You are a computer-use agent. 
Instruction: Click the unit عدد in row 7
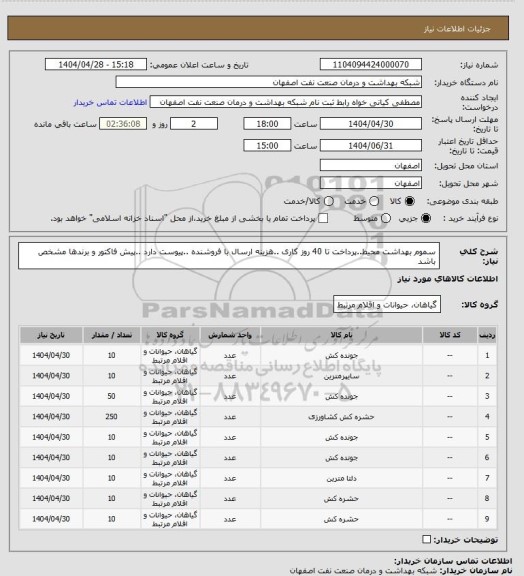(x=230, y=478)
